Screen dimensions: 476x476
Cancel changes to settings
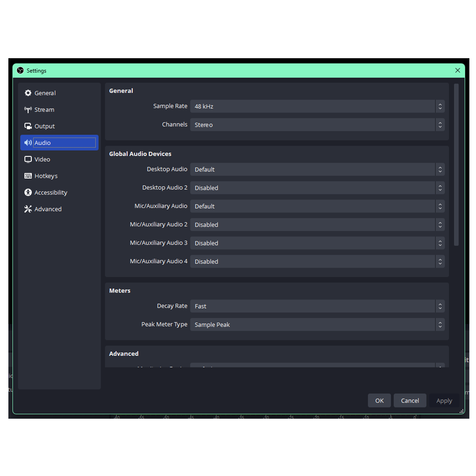click(410, 400)
